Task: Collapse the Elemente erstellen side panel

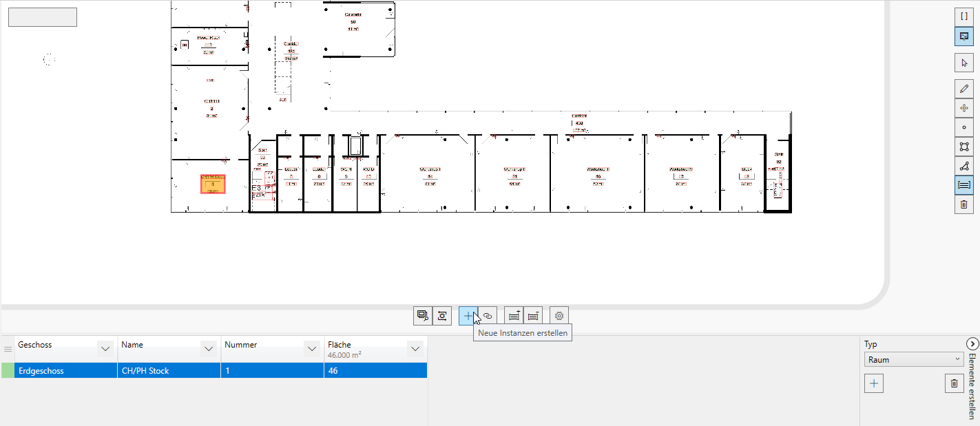Action: pos(972,343)
